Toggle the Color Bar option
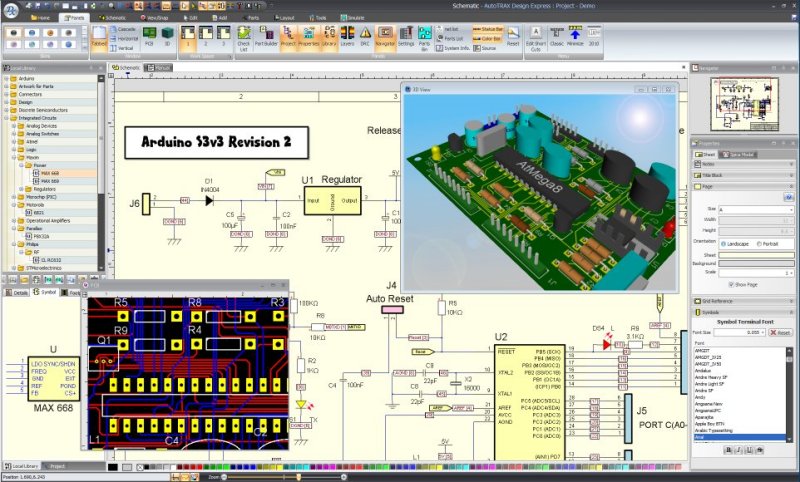 coord(487,39)
